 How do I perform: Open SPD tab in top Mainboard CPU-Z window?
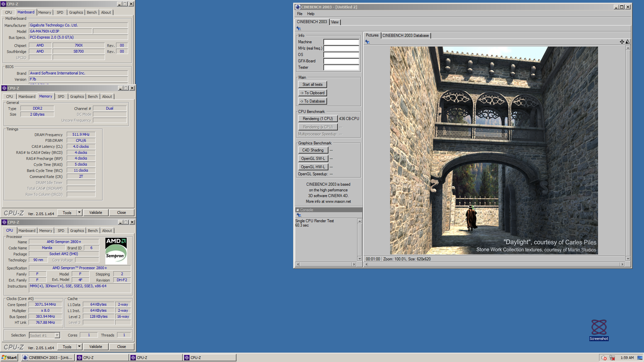point(60,12)
